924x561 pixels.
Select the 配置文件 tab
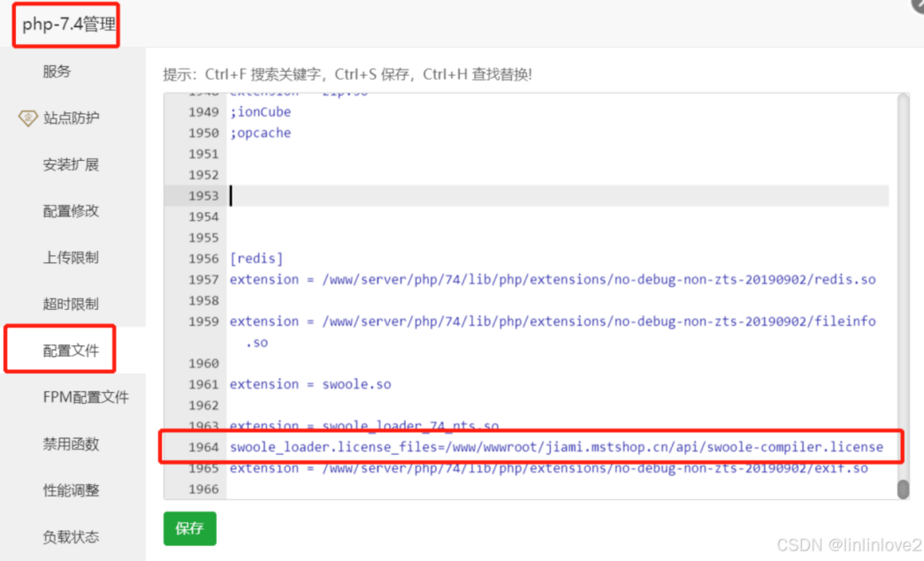(x=71, y=350)
